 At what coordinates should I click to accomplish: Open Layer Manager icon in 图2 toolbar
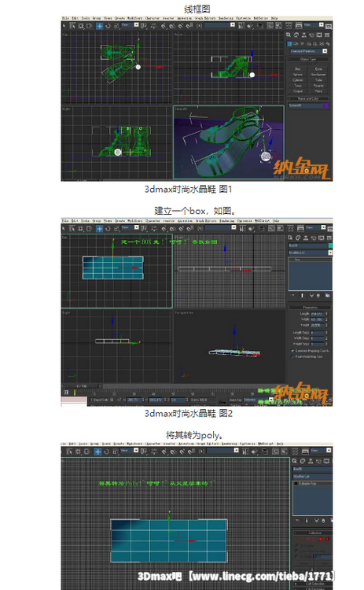pyautogui.click(x=263, y=228)
